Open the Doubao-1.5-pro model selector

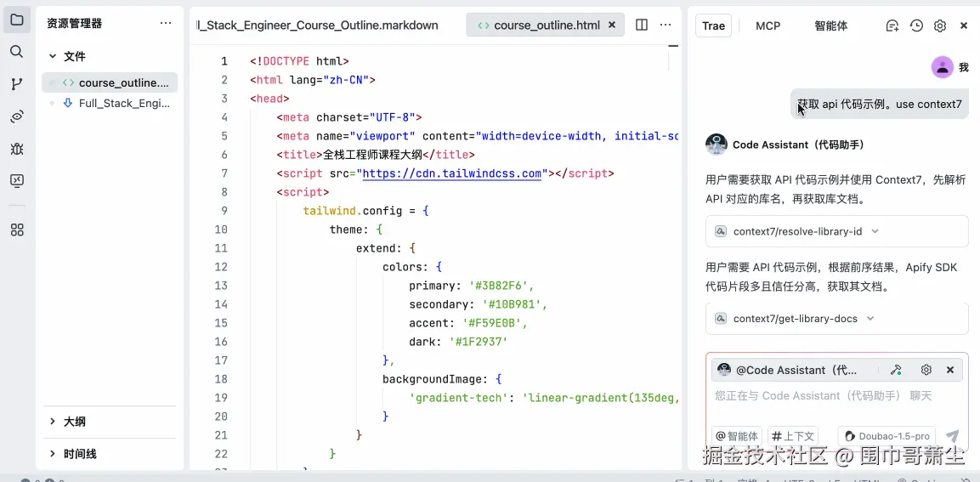coord(887,436)
